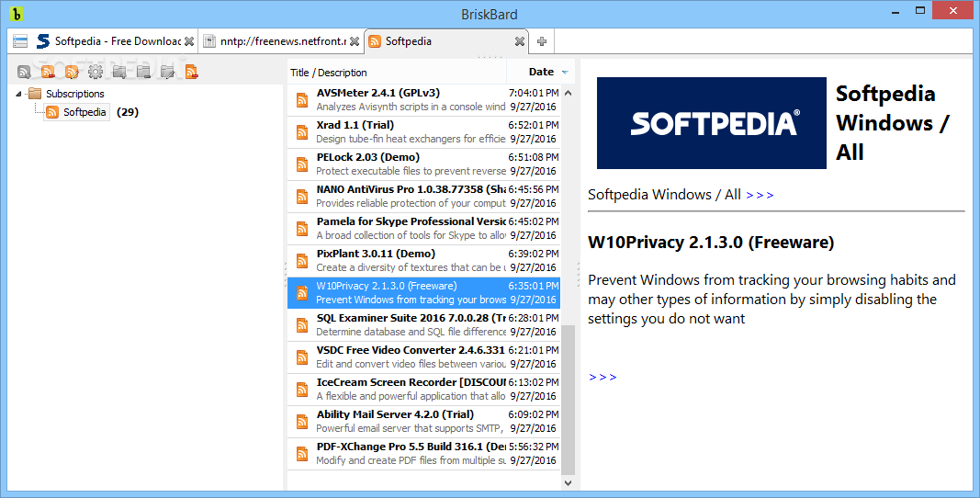Select SQL Examiner Suite 2016 item
The width and height of the screenshot is (980, 498).
[423, 325]
